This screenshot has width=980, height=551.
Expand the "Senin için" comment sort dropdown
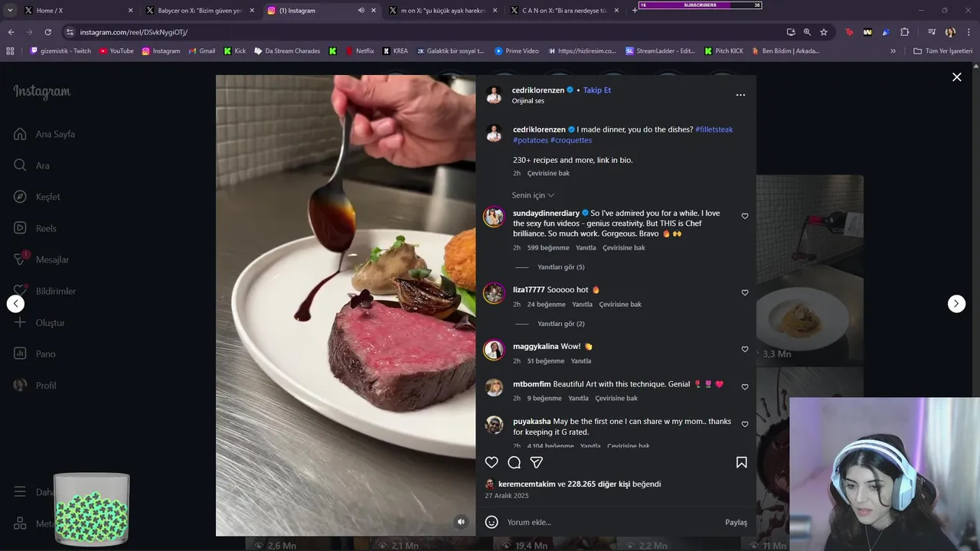533,195
